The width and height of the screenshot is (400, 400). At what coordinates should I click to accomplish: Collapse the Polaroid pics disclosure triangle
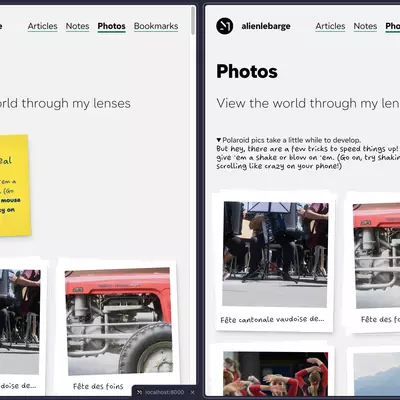point(219,140)
